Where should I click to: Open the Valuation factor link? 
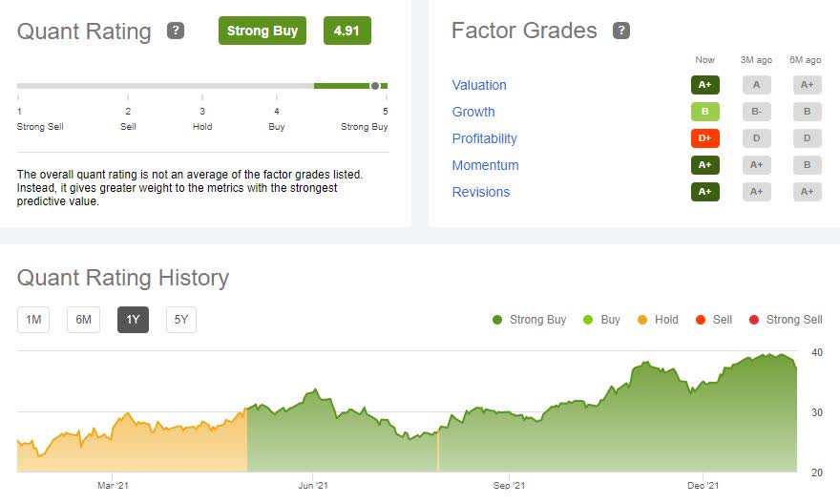click(479, 85)
